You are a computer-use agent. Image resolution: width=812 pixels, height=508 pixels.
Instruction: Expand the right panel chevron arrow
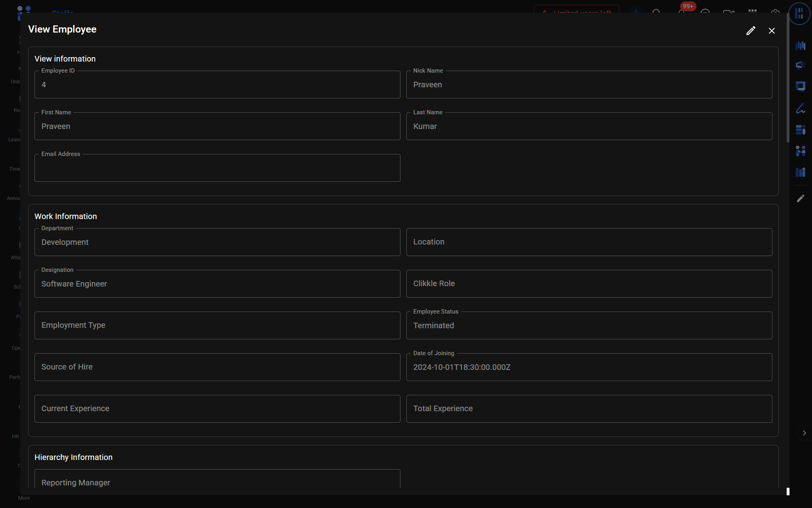pos(804,433)
